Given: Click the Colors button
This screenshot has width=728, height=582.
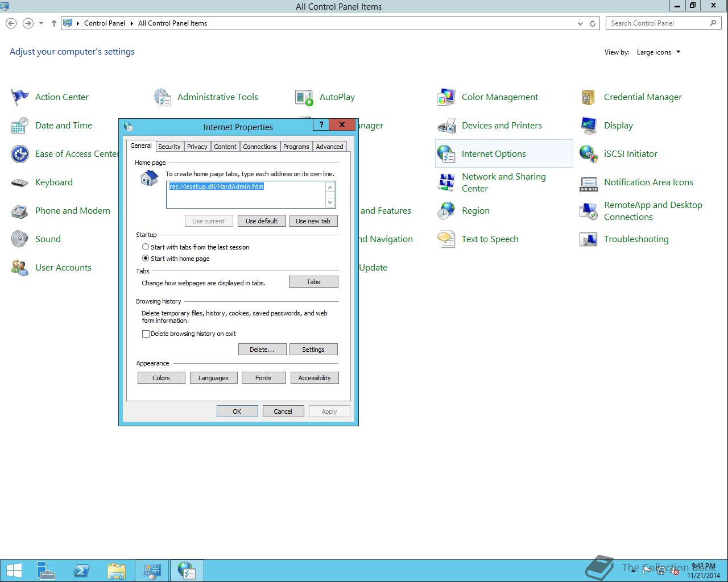Looking at the screenshot, I should (x=162, y=378).
